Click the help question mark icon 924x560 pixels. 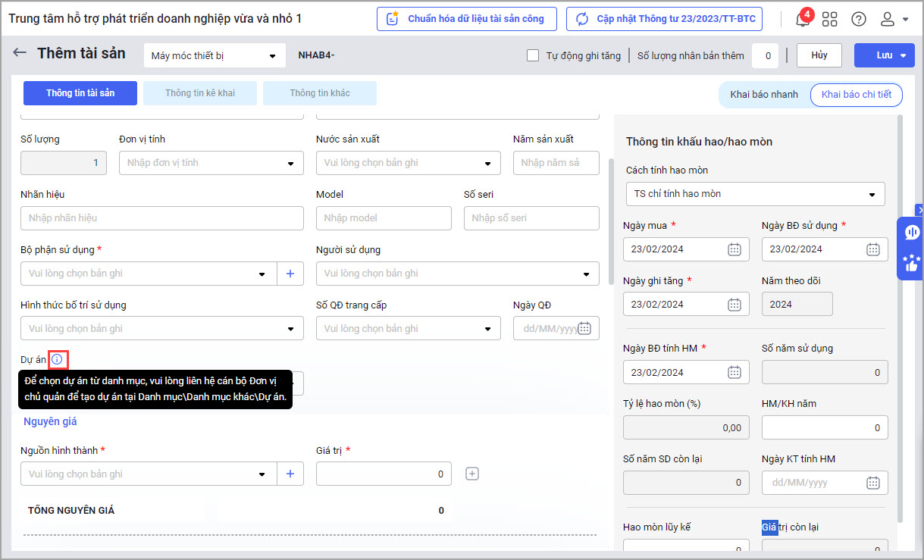[x=859, y=20]
